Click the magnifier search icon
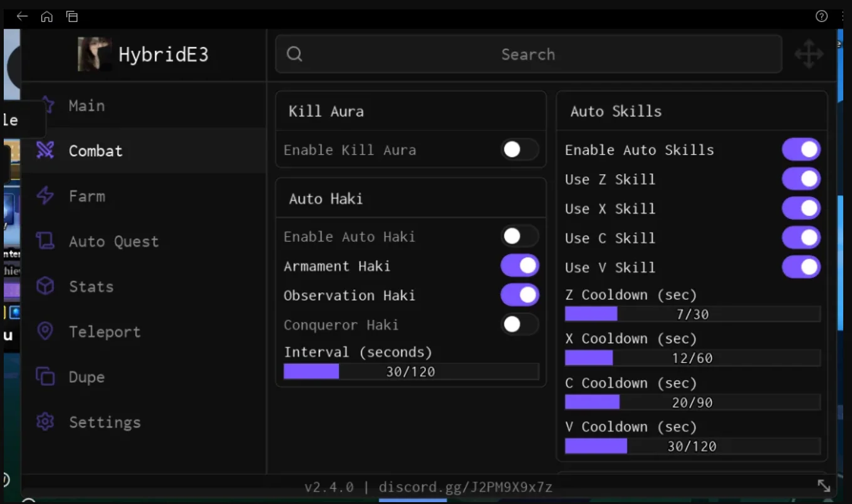The height and width of the screenshot is (504, 852). pyautogui.click(x=294, y=54)
